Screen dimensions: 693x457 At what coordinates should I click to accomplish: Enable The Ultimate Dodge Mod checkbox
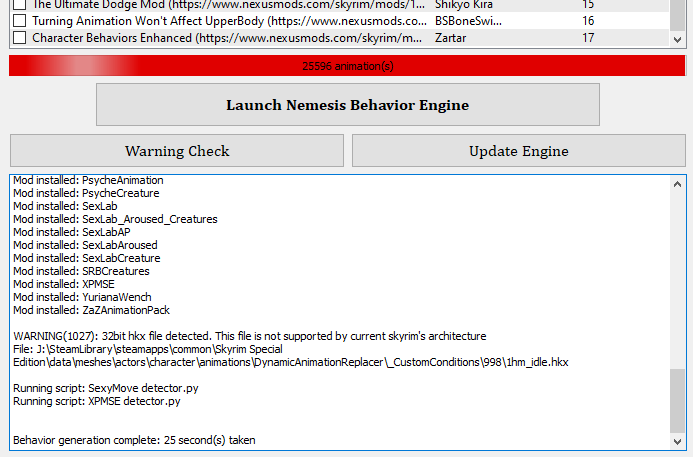[19, 4]
